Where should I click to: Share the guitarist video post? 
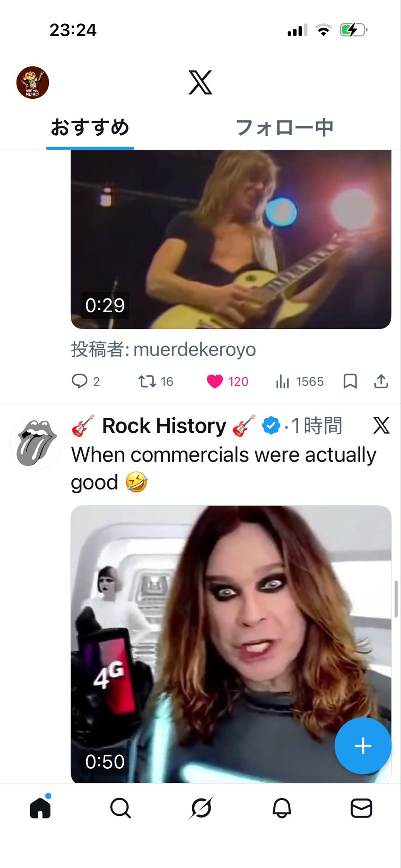(381, 381)
